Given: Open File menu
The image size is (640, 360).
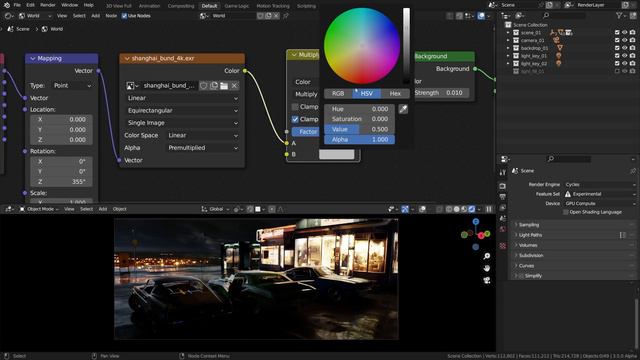Looking at the screenshot, I should tap(17, 5).
